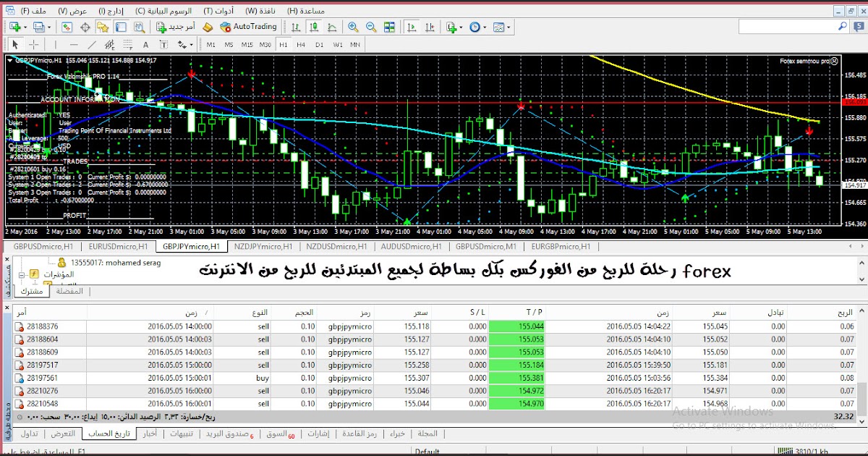The height and width of the screenshot is (456, 868).
Task: Switch timeframe to H4
Action: (301, 45)
